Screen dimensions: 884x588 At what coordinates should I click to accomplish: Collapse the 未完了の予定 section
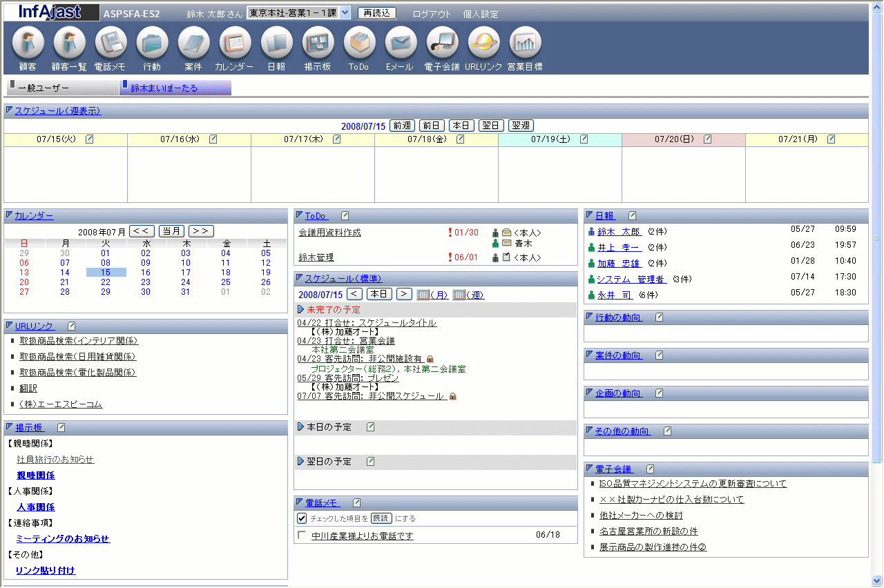click(301, 310)
